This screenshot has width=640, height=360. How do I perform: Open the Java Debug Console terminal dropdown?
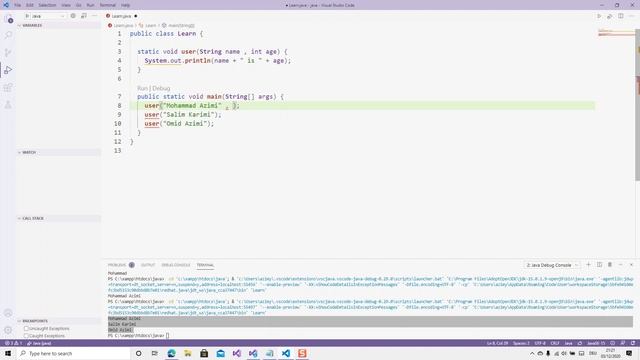pos(552,265)
